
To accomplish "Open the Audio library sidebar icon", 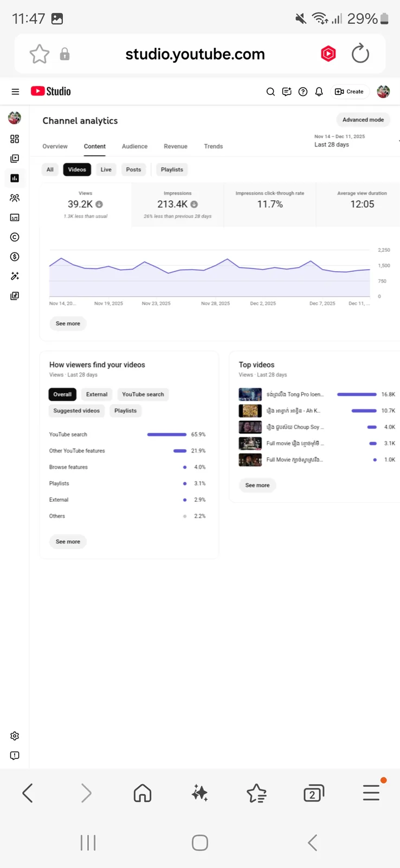I will point(15,296).
